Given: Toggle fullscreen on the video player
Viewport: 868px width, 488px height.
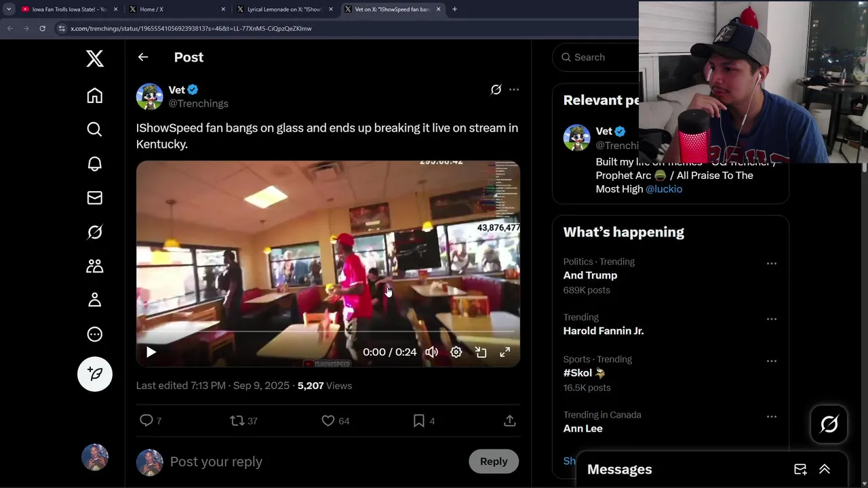Looking at the screenshot, I should click(x=505, y=352).
